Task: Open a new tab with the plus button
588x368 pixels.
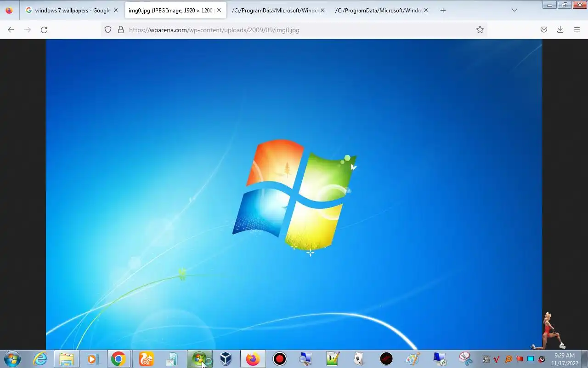Action: tap(443, 10)
